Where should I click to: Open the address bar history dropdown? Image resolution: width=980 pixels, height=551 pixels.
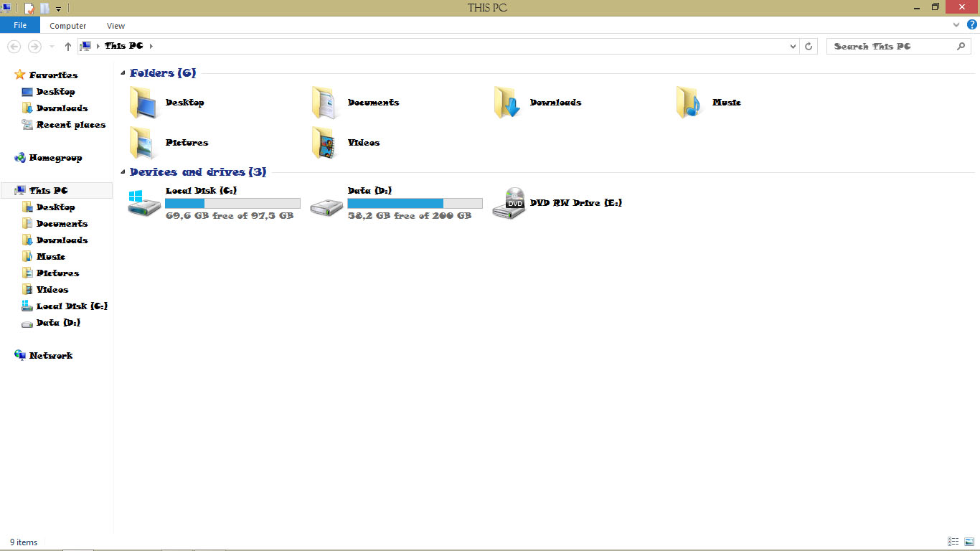click(792, 46)
